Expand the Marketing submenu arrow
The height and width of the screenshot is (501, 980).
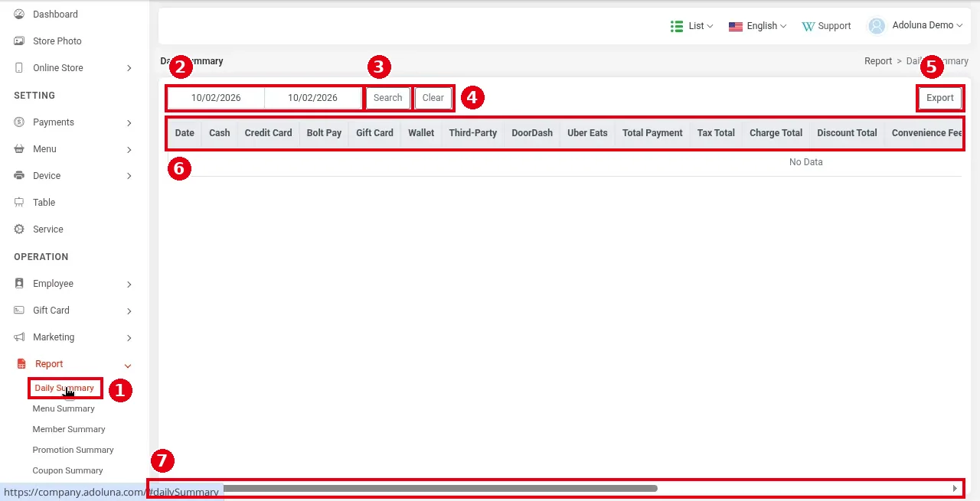[129, 337]
